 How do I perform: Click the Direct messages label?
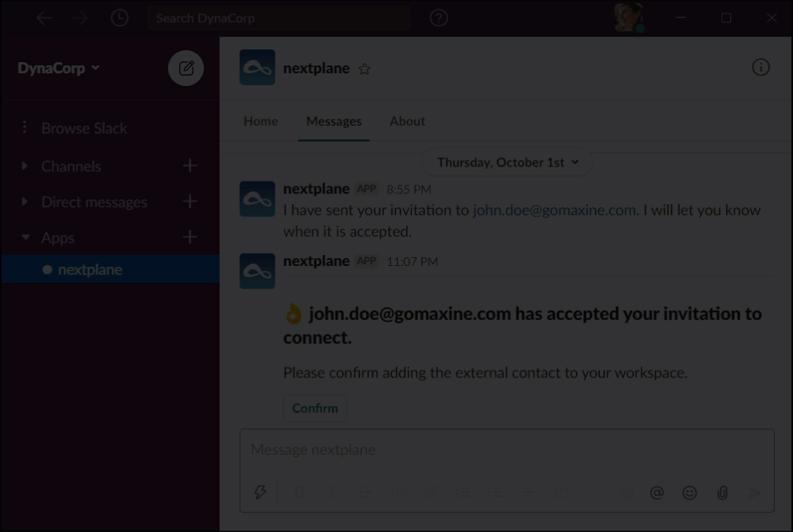click(94, 202)
